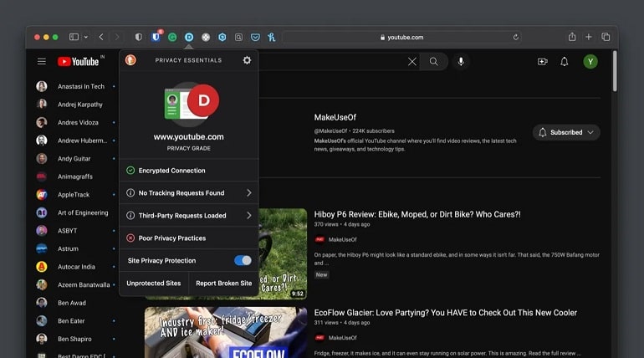644x358 pixels.
Task: Click Report Broken Site
Action: point(224,284)
